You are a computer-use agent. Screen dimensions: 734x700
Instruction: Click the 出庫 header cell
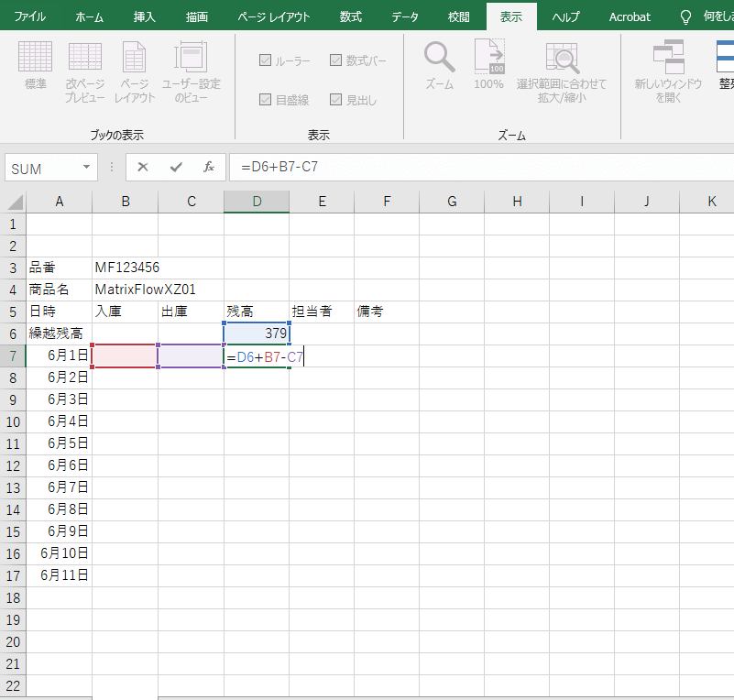tap(191, 312)
